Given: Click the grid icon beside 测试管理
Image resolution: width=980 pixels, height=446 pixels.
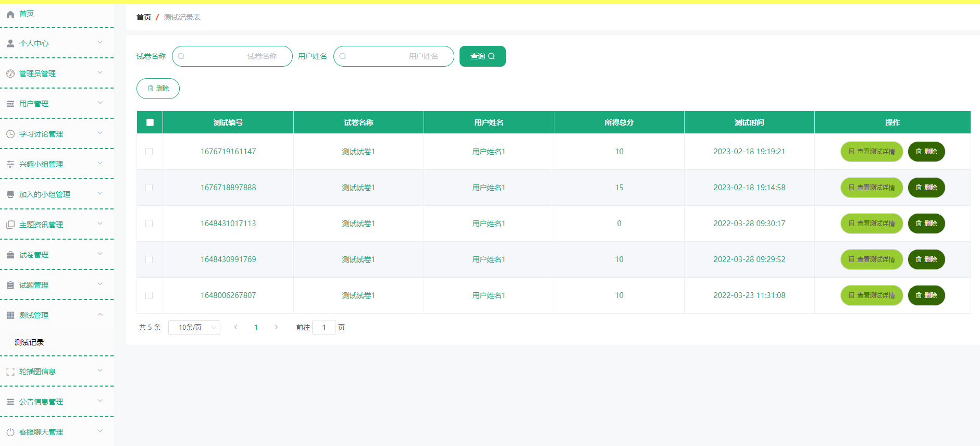Looking at the screenshot, I should tap(10, 315).
